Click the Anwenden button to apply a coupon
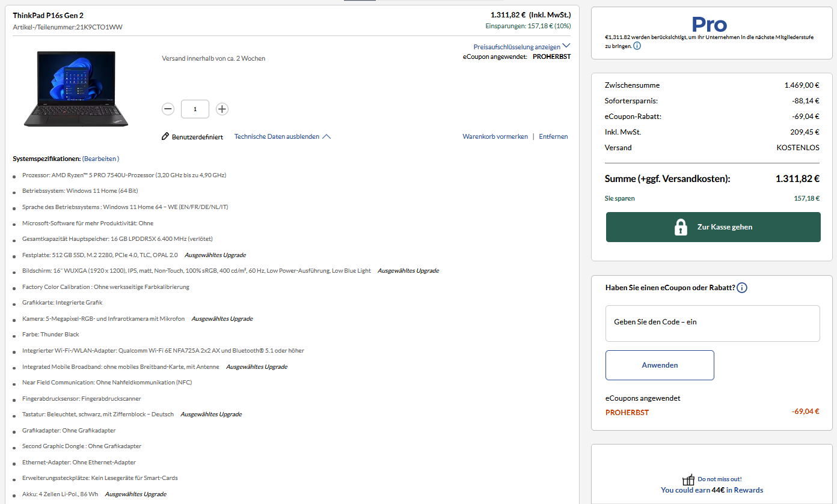837x504 pixels. [660, 365]
